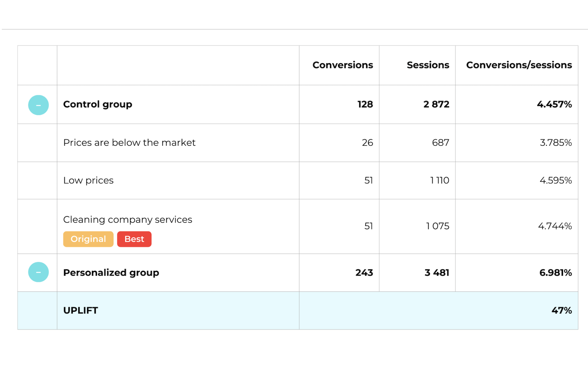
Task: Sort by Conversions column header
Action: (x=343, y=65)
